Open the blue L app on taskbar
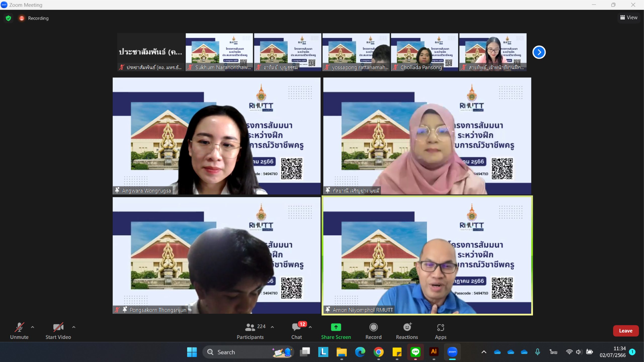 [323, 352]
